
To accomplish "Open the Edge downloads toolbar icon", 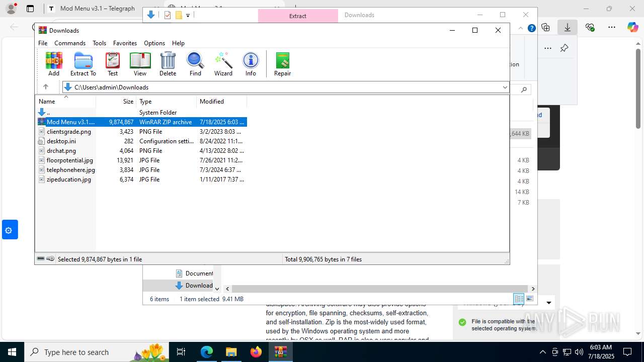I will [568, 27].
